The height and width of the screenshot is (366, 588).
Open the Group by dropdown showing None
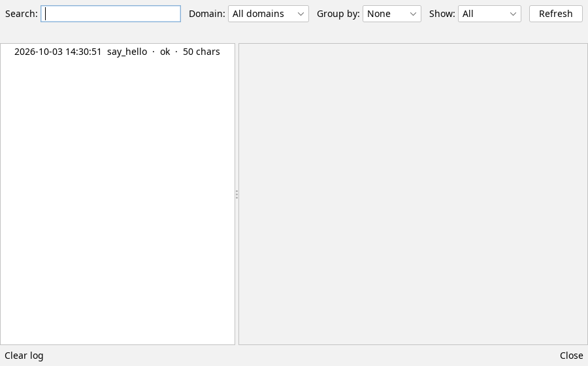(392, 14)
